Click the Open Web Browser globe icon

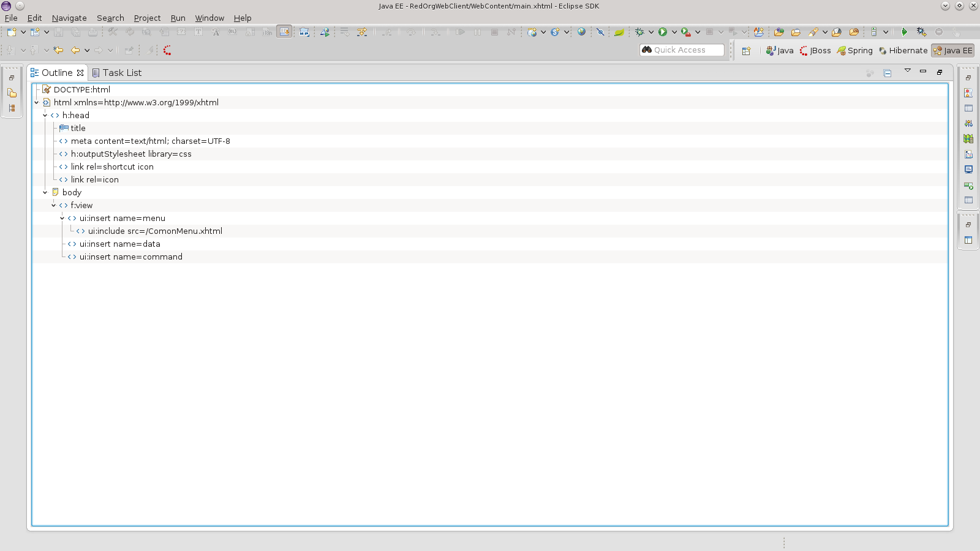point(581,32)
